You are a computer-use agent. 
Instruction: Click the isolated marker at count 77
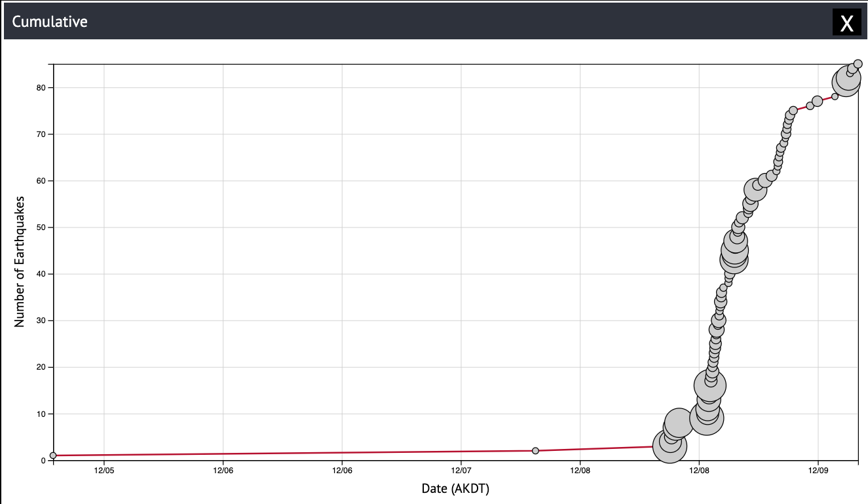[x=817, y=101]
